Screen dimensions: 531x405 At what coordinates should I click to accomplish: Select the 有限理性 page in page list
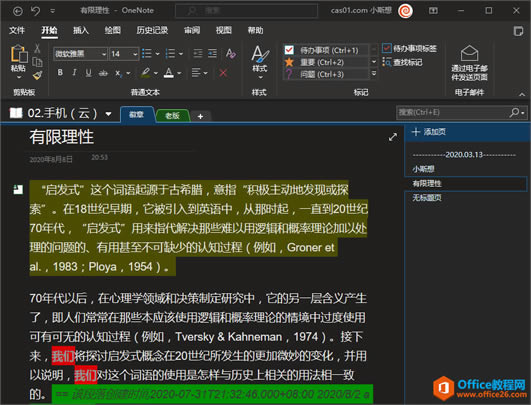click(466, 184)
